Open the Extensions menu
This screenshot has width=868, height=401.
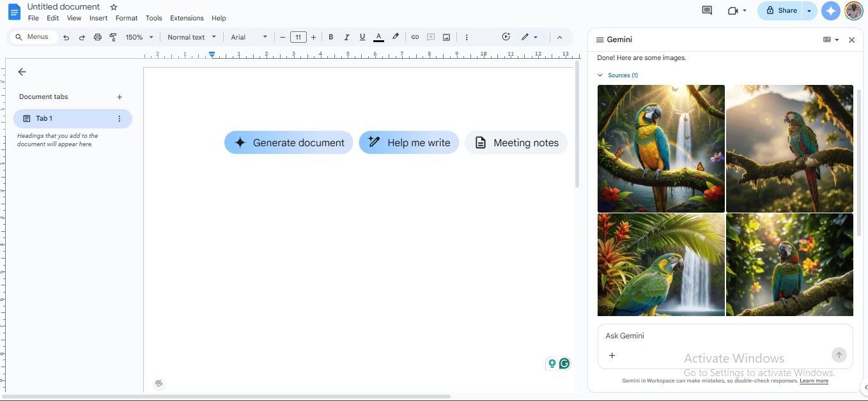(x=187, y=18)
